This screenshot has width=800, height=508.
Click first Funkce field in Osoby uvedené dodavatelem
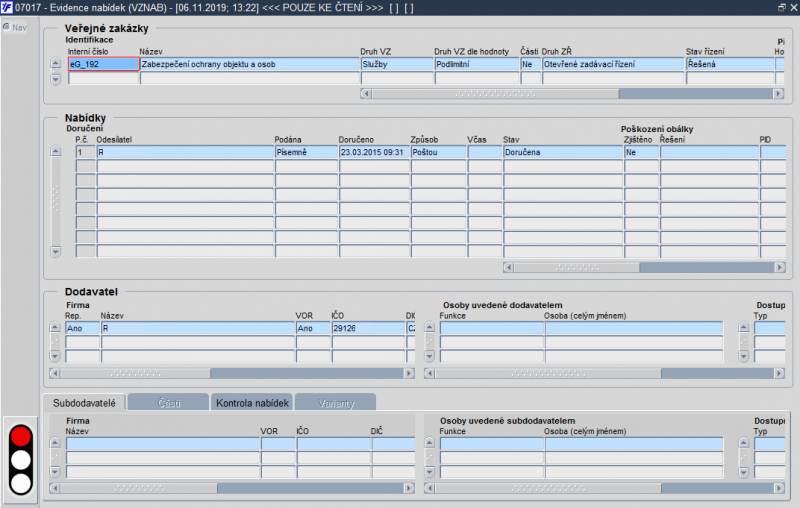tap(492, 328)
